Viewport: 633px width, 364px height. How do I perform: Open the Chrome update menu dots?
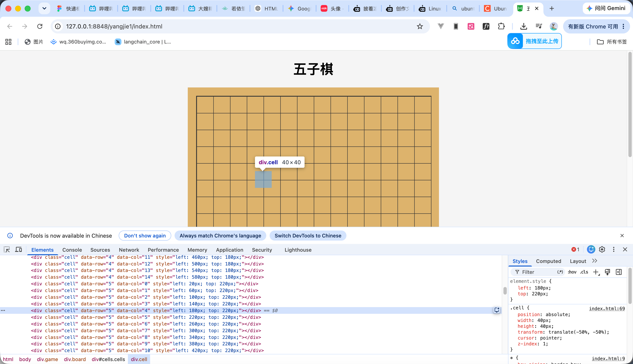[x=624, y=26]
